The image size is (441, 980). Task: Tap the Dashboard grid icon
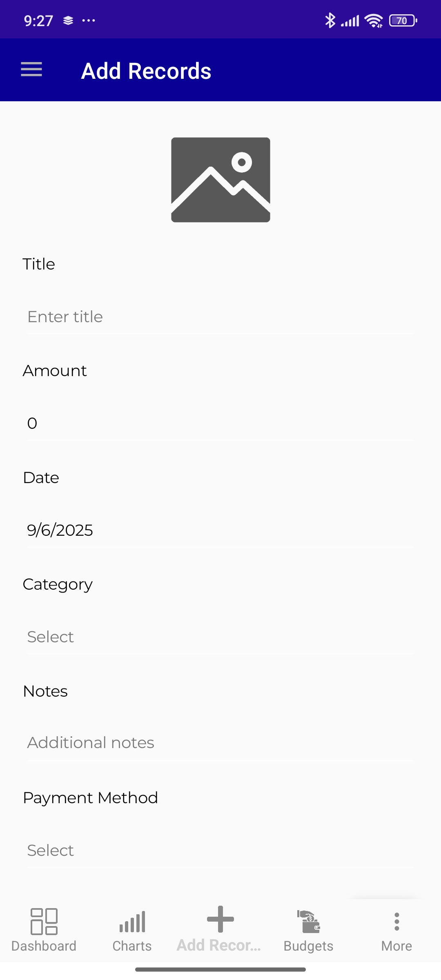[x=44, y=922]
